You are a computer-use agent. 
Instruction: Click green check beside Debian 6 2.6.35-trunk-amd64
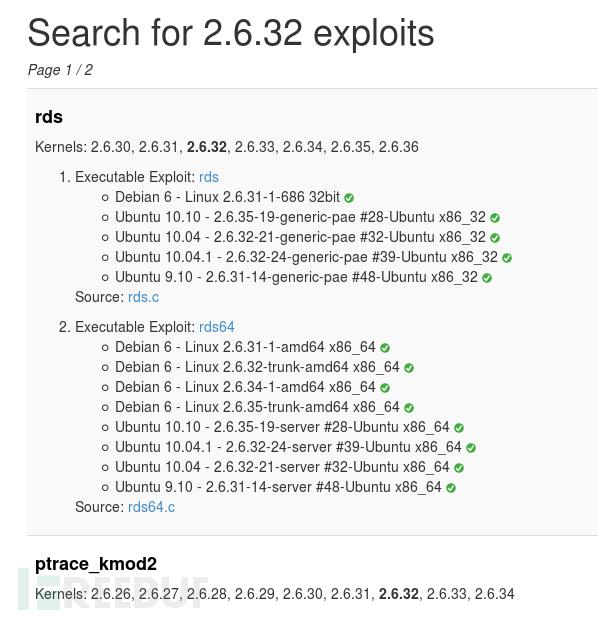click(409, 408)
